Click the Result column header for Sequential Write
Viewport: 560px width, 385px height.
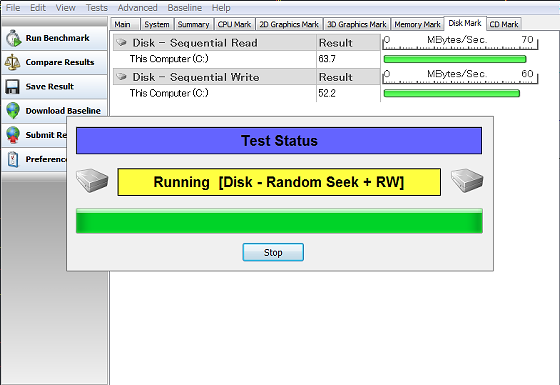click(348, 77)
